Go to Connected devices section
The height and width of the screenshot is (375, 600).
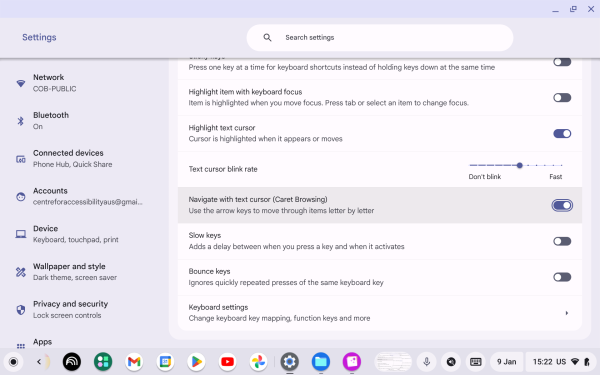point(84,159)
